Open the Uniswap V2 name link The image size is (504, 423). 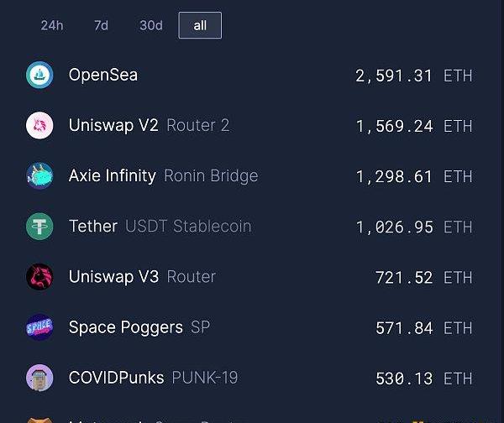tap(113, 126)
